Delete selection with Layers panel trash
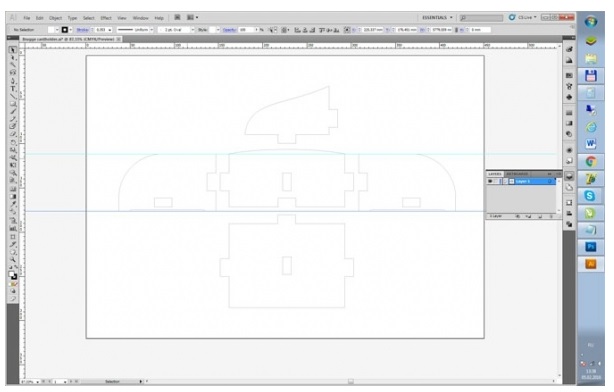Image resolution: width=614 pixels, height=392 pixels. pyautogui.click(x=551, y=216)
